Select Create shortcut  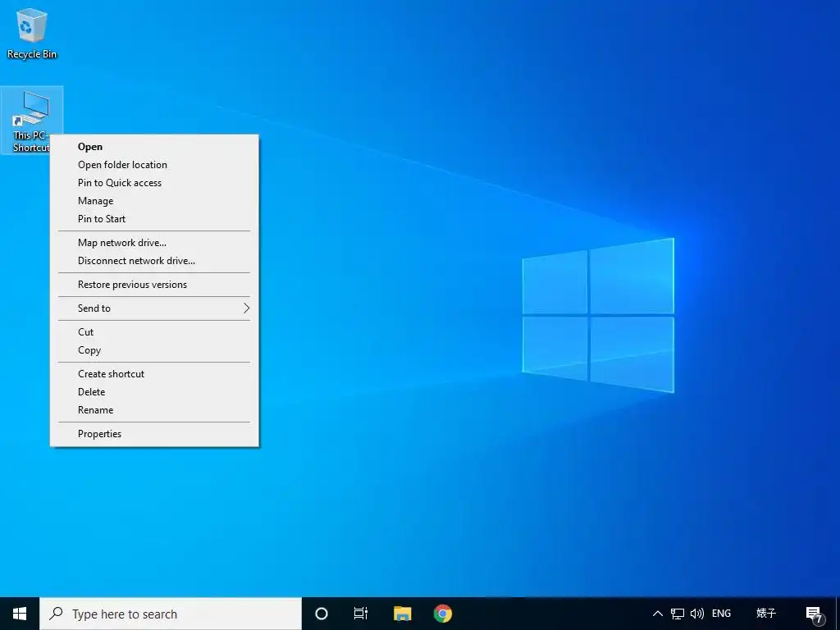coord(154,374)
